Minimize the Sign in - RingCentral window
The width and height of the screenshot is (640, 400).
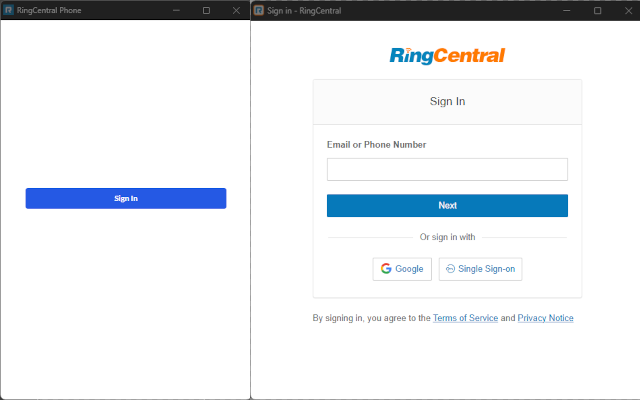point(568,10)
